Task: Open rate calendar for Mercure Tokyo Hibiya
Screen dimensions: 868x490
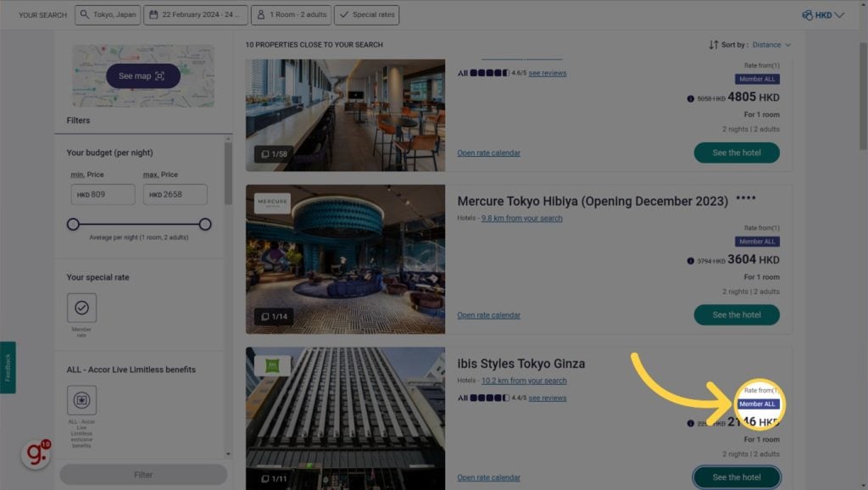Action: coord(489,315)
